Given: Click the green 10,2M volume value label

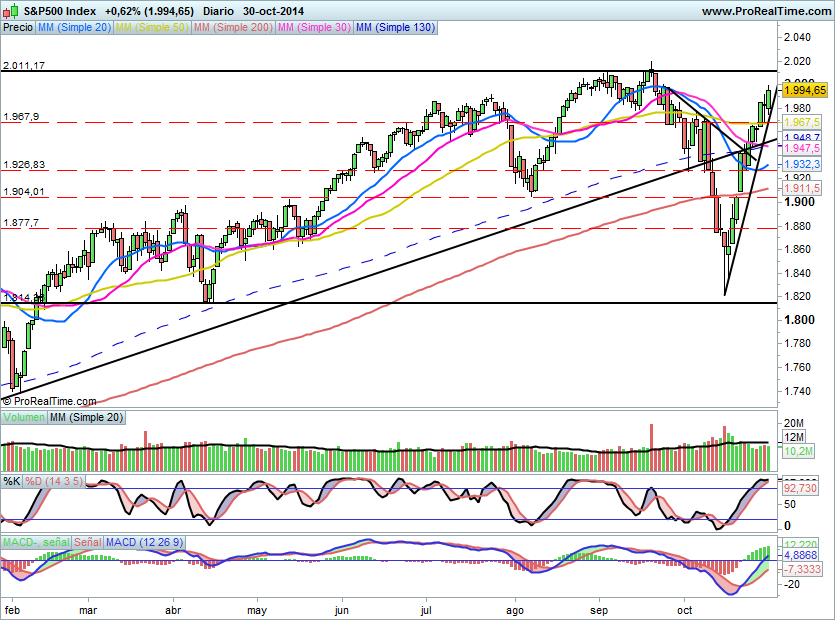Looking at the screenshot, I should (796, 453).
